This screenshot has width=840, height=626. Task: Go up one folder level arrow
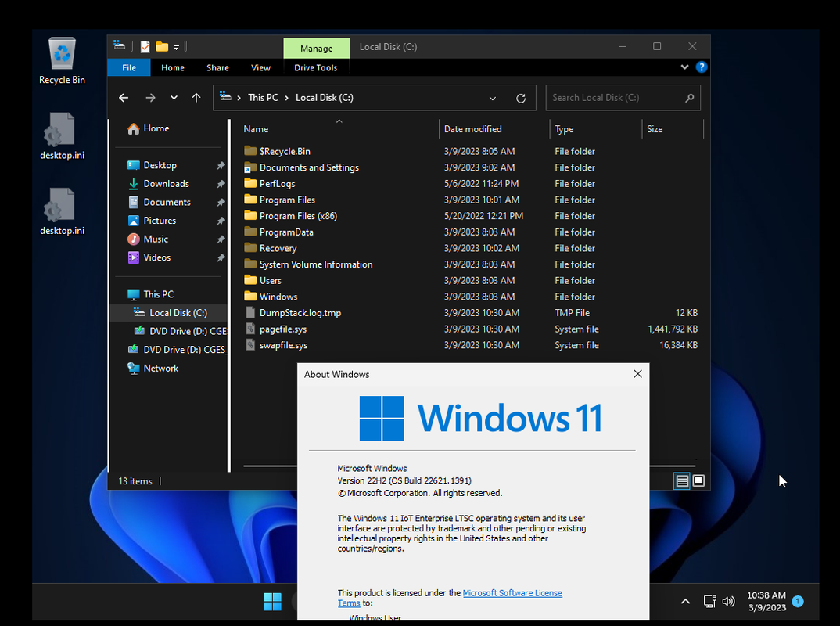(x=196, y=98)
